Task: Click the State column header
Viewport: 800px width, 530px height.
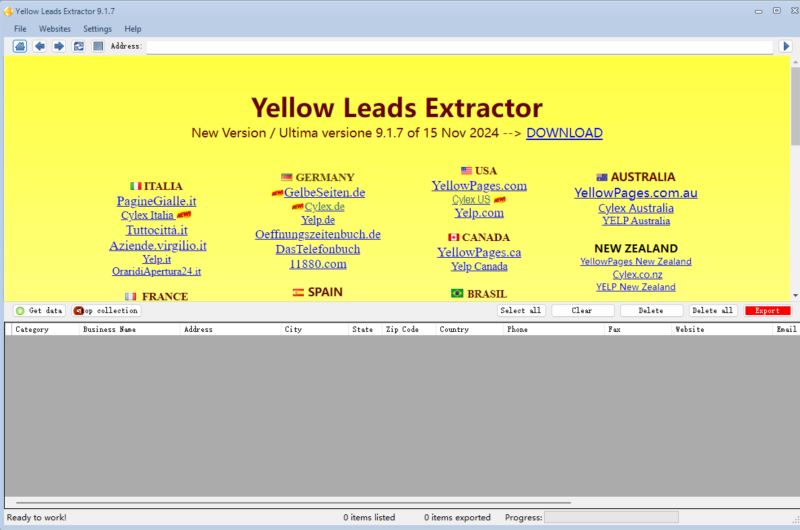Action: (365, 330)
